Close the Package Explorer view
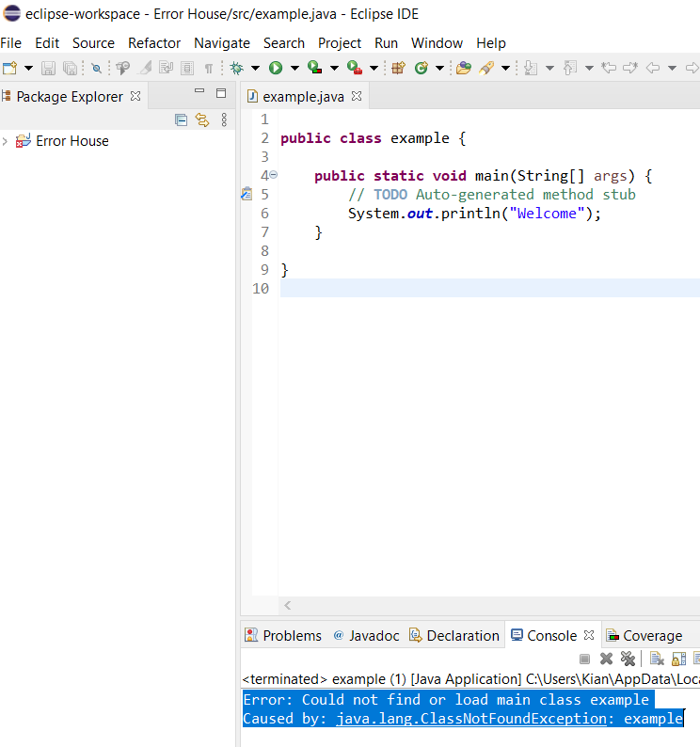 click(x=135, y=96)
